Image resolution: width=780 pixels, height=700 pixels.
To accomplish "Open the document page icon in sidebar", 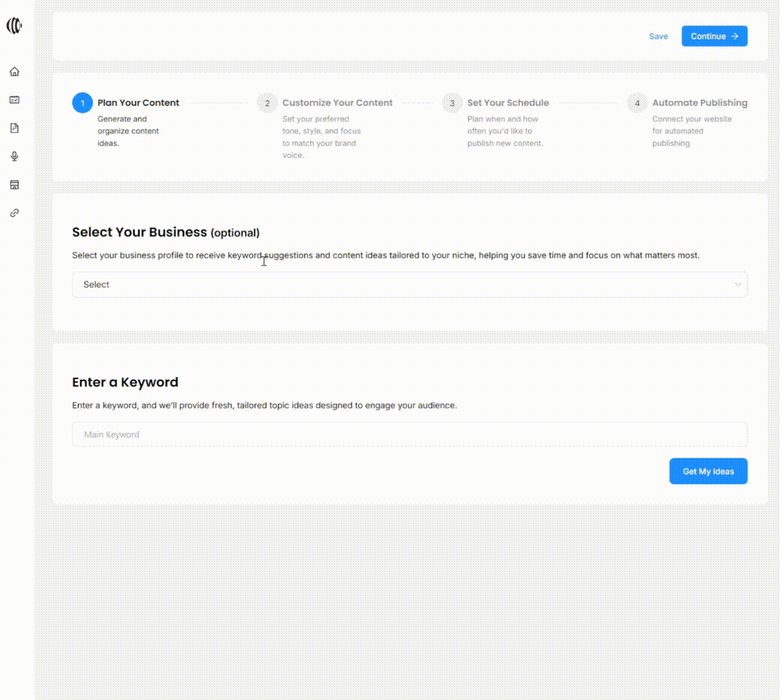I will (x=14, y=128).
